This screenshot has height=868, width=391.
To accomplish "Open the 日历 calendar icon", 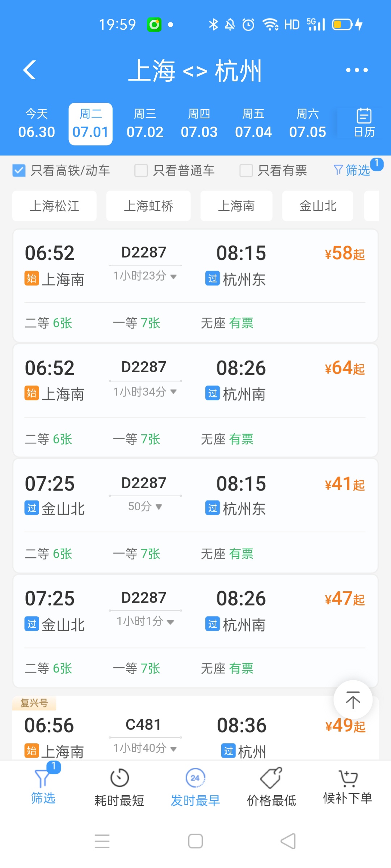I will click(x=364, y=123).
